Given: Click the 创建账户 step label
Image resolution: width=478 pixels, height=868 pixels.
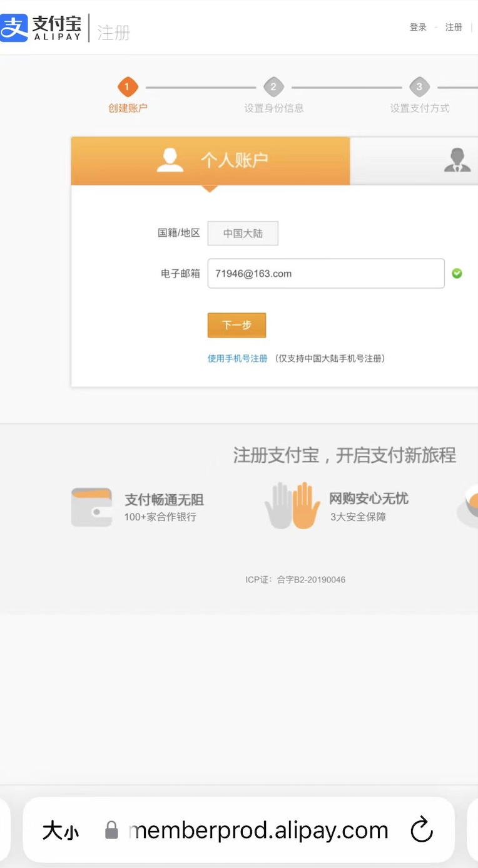Looking at the screenshot, I should click(128, 108).
